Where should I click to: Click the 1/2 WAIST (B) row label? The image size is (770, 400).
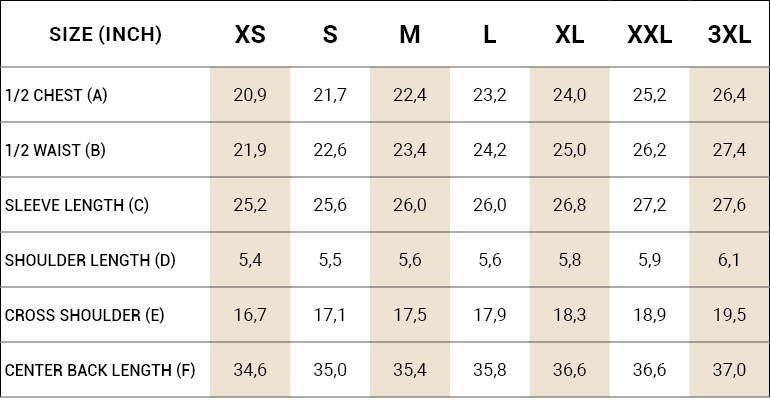tap(55, 151)
